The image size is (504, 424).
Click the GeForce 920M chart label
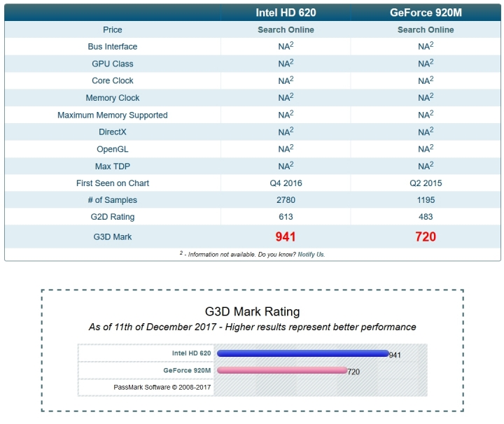[187, 370]
